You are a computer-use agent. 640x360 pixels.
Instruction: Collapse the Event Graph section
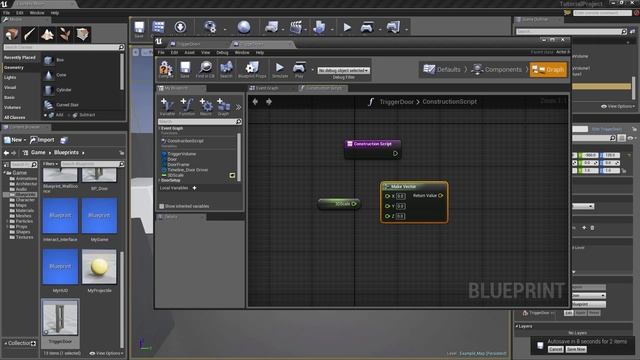pyautogui.click(x=159, y=128)
